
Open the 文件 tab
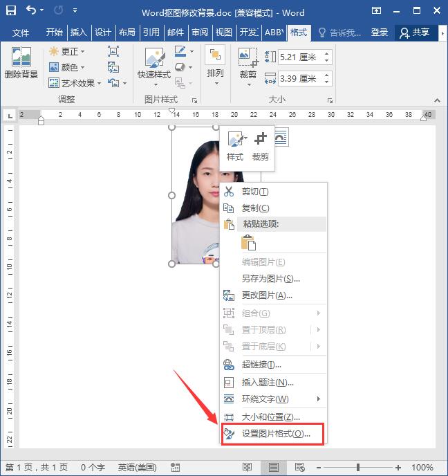click(21, 33)
